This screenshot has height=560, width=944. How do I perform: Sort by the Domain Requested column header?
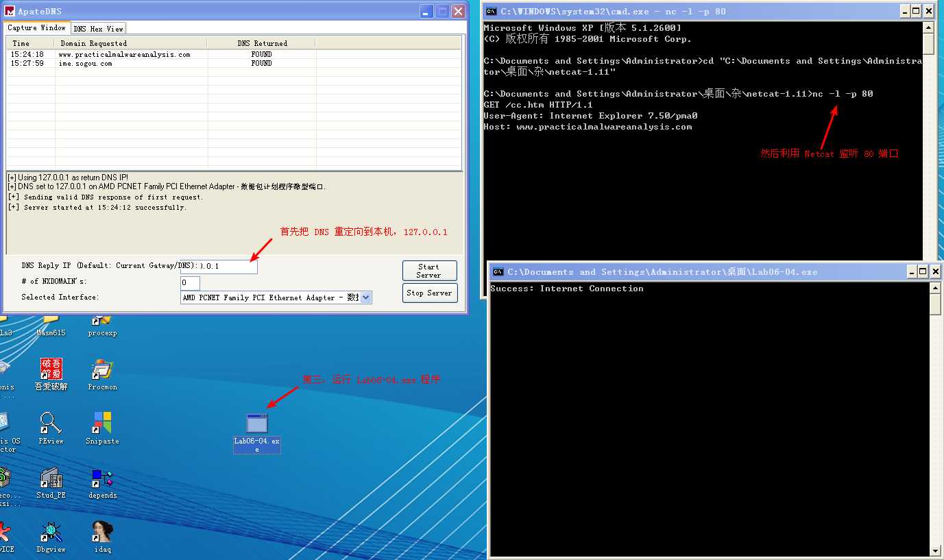[x=131, y=43]
